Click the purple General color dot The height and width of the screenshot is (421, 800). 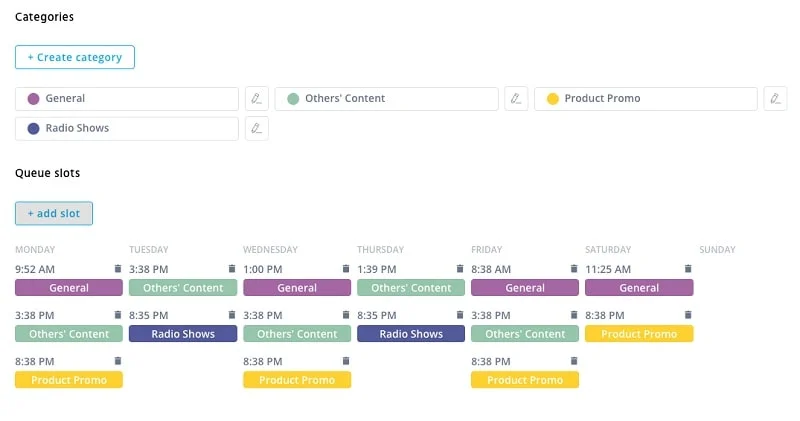click(34, 99)
